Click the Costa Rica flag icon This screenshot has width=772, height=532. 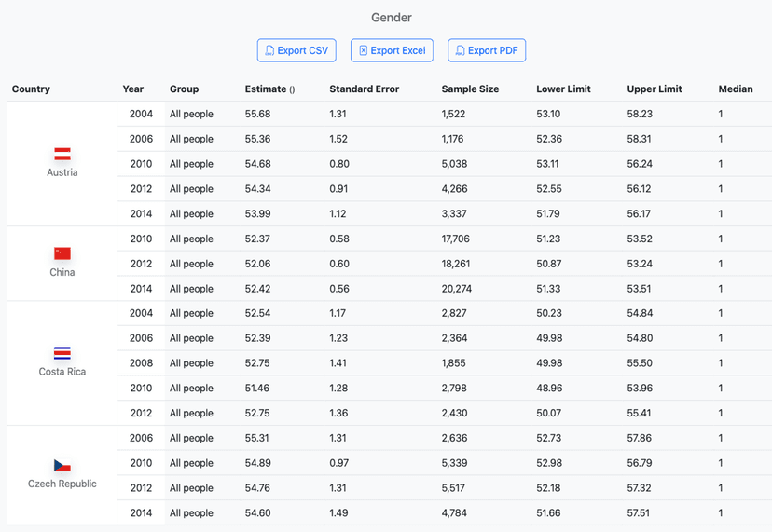tap(62, 353)
